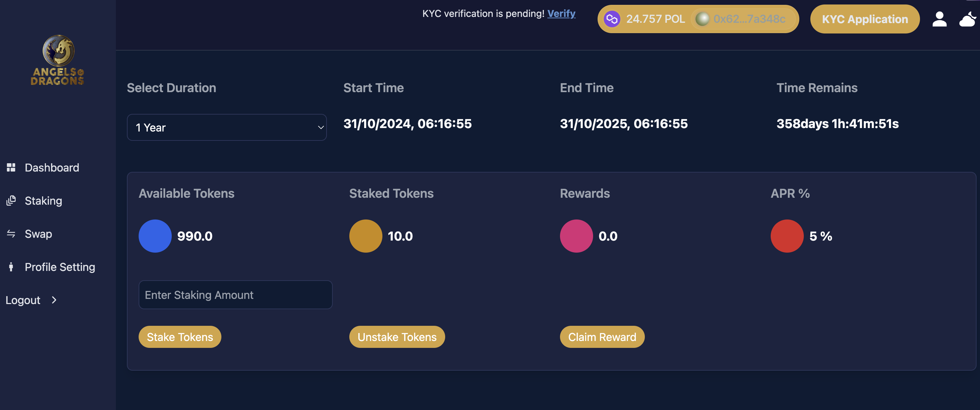980x410 pixels.
Task: Open the user account icon
Action: [x=939, y=19]
